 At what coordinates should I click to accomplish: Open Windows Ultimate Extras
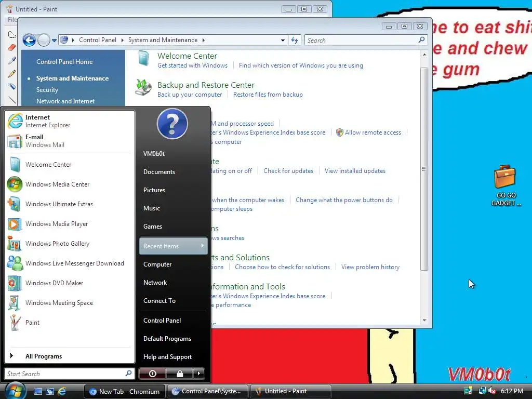[x=70, y=204]
